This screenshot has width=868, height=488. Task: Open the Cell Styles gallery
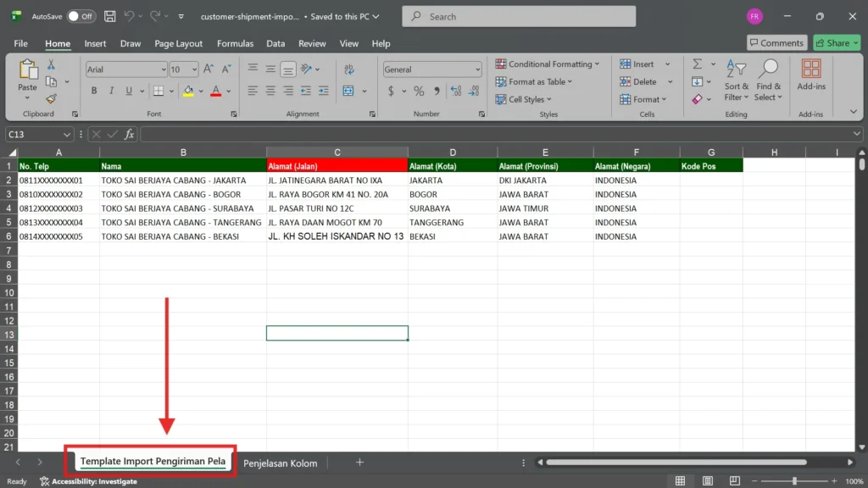524,100
